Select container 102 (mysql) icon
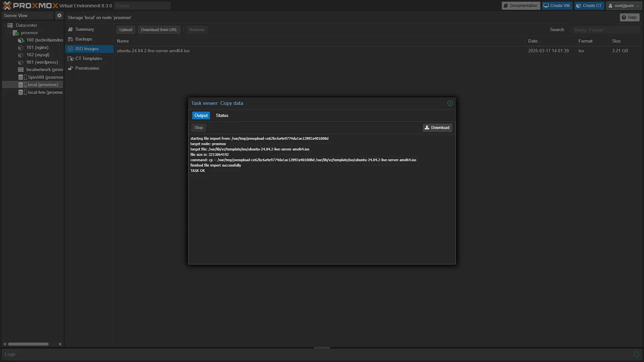This screenshot has height=362, width=644. point(20,55)
